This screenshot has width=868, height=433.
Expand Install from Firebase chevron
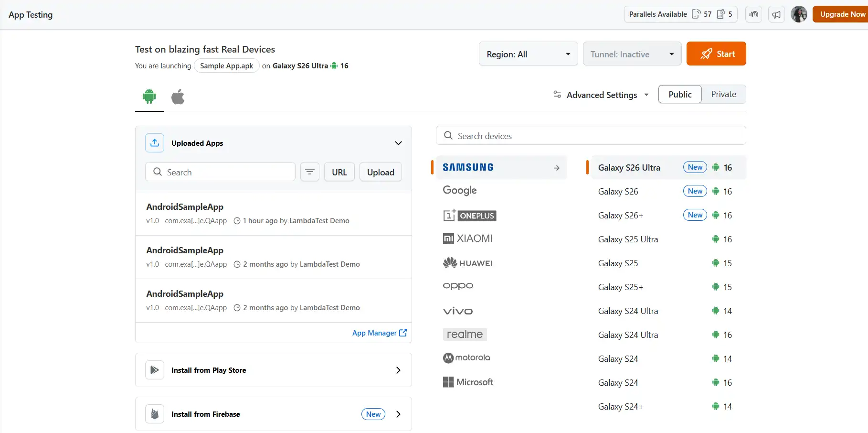(398, 414)
